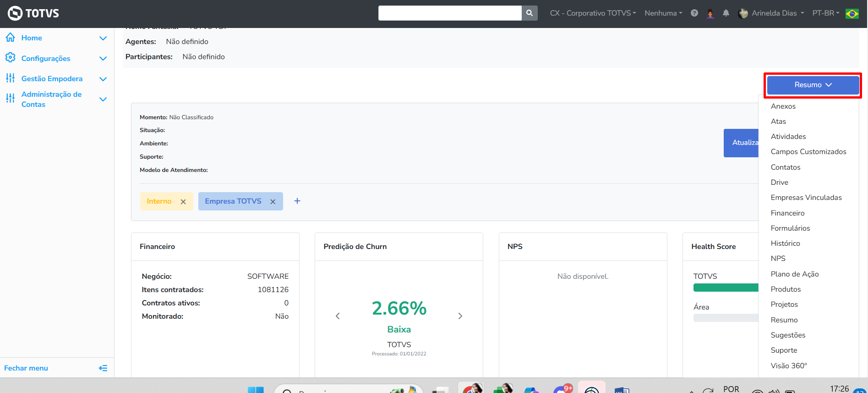Choose Produtos menu entry
This screenshot has height=393, width=868.
786,289
